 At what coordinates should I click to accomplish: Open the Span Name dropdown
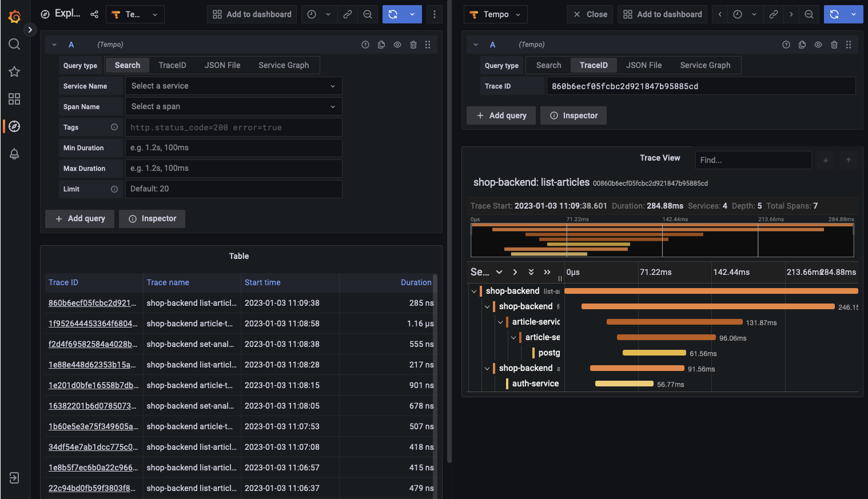coord(233,106)
